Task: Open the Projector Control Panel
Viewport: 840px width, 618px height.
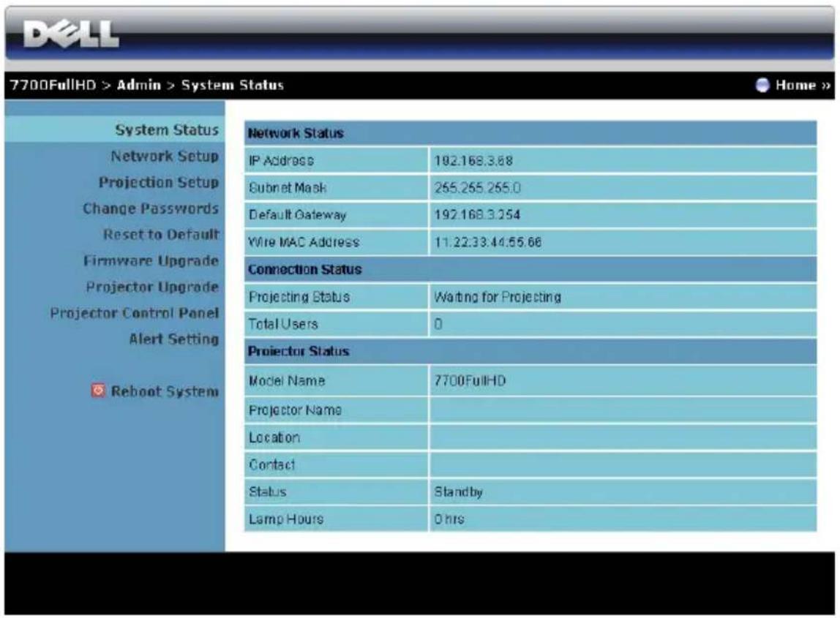Action: point(135,313)
